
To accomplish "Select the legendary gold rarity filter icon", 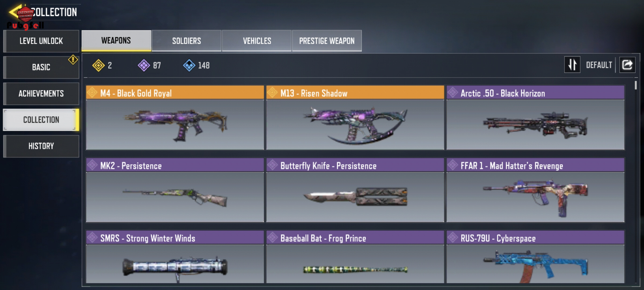I will [98, 65].
